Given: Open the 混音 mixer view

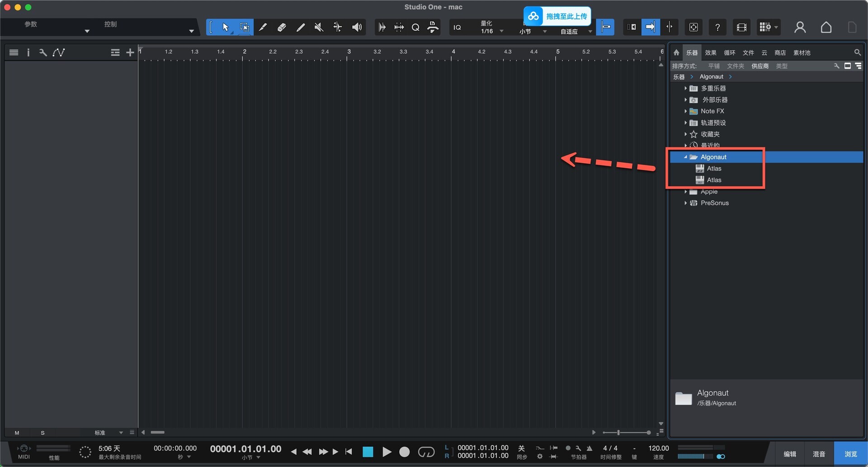Looking at the screenshot, I should point(819,454).
